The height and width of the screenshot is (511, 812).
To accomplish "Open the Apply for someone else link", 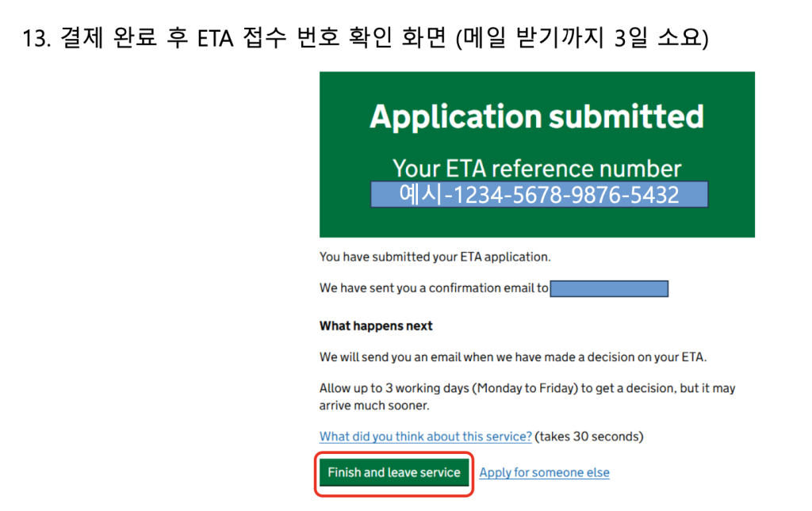I will coord(544,473).
